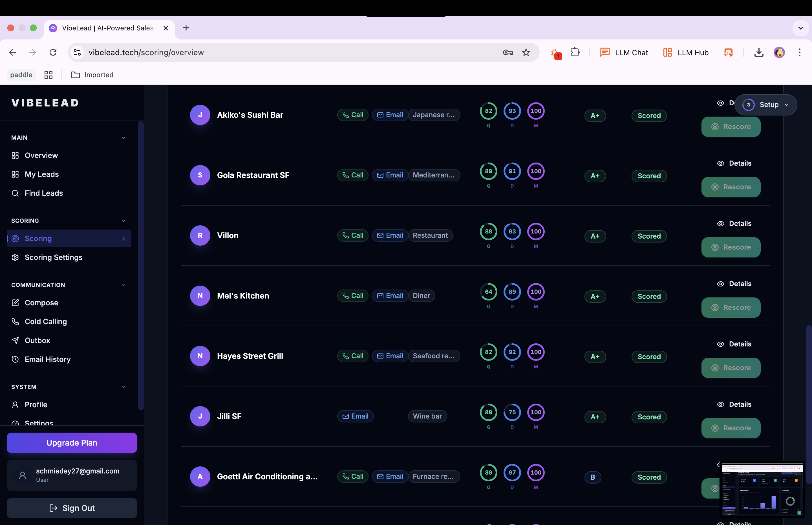Open LLM Chat from the browser toolbar
812x525 pixels.
(624, 52)
